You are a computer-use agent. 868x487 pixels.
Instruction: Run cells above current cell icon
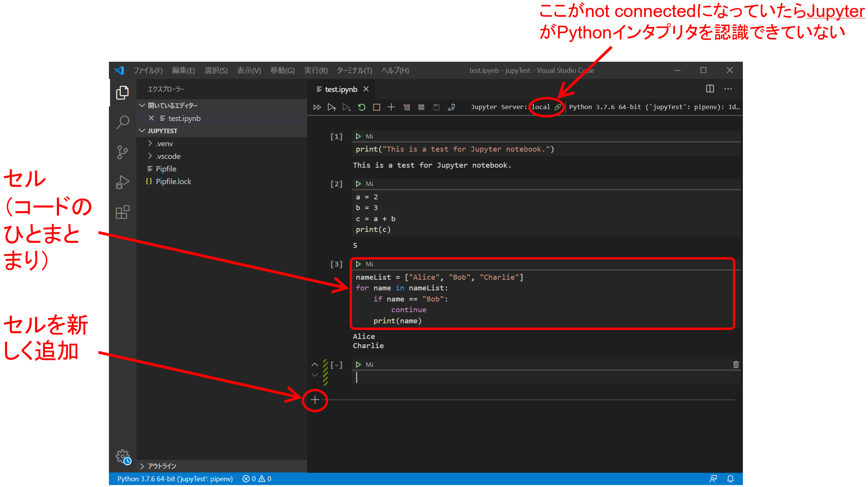(332, 107)
